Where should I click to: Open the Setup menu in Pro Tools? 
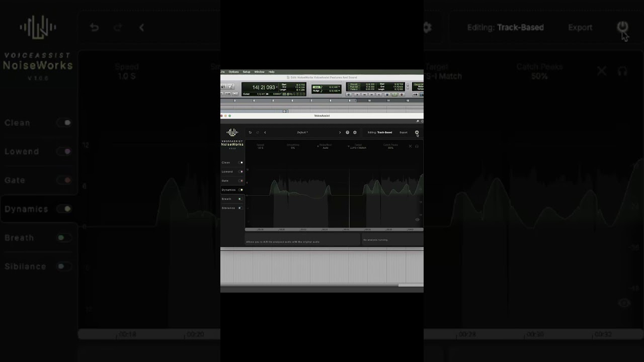point(247,72)
